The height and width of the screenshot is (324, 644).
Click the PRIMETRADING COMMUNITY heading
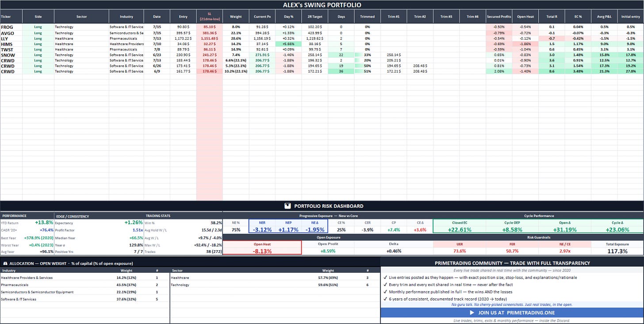pos(512,263)
